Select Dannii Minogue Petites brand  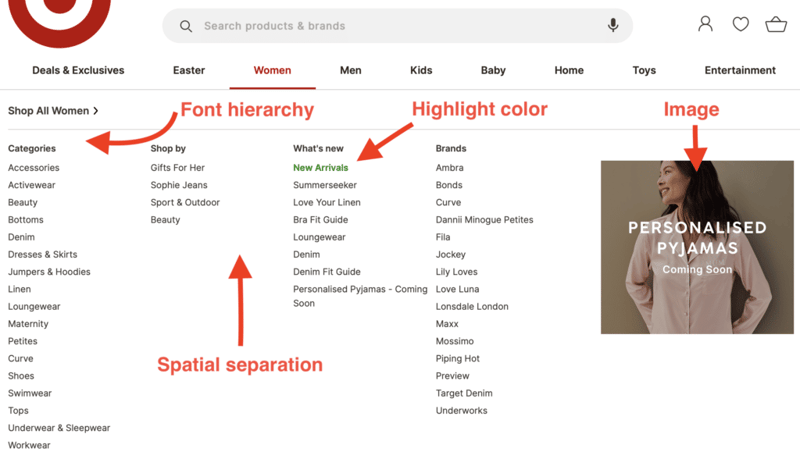click(x=484, y=220)
